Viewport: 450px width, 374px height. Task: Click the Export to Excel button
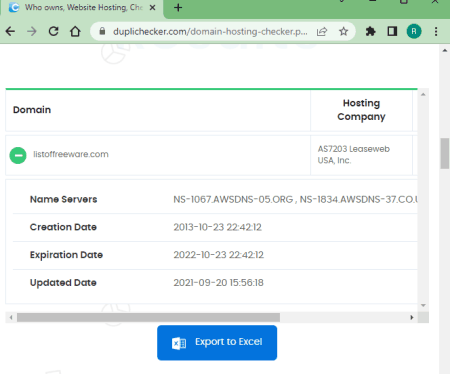(x=217, y=343)
